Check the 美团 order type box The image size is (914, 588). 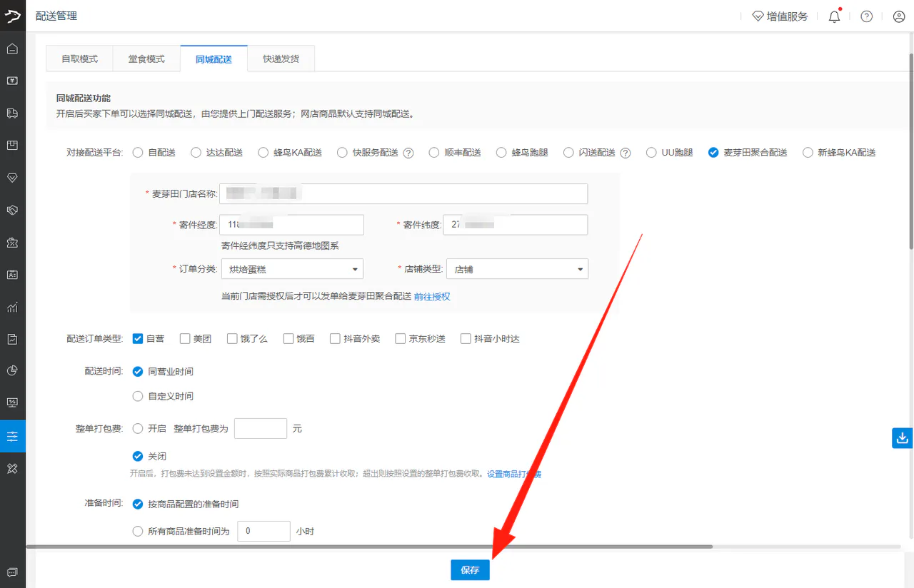185,339
